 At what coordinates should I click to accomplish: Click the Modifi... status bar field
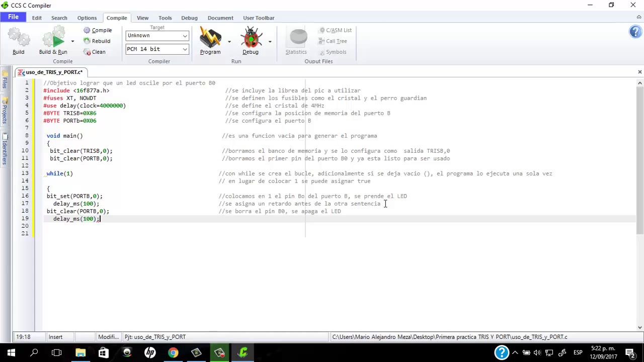click(x=108, y=337)
